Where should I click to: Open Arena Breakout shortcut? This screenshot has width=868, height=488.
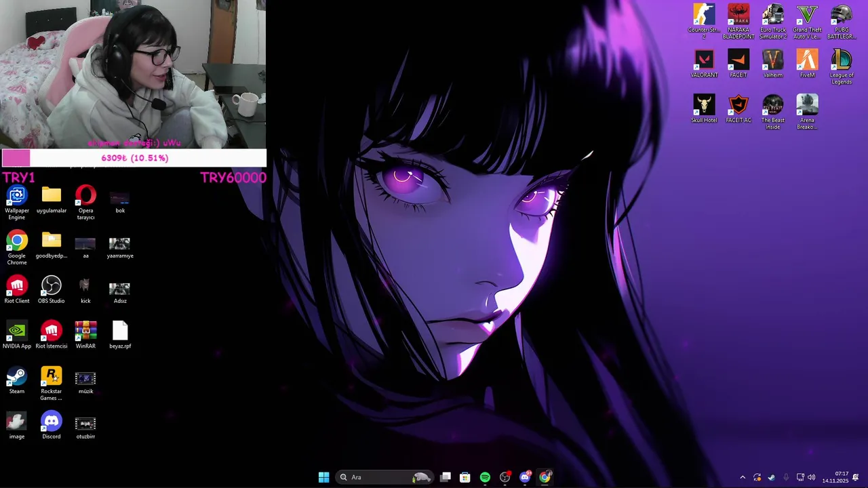pos(807,112)
